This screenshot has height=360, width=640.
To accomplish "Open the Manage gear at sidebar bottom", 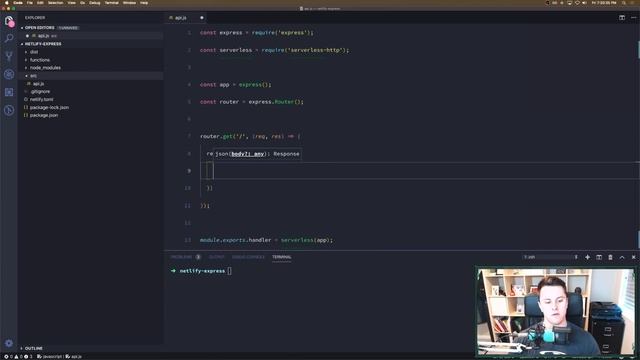I will click(x=9, y=343).
